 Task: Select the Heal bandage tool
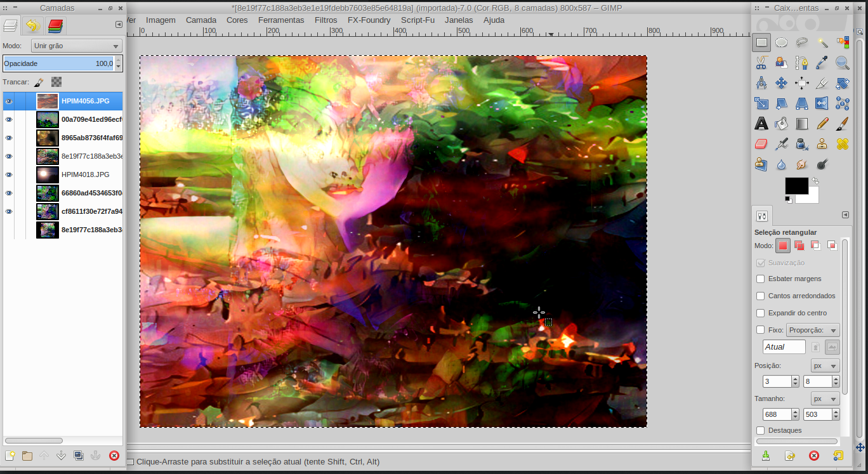[843, 144]
